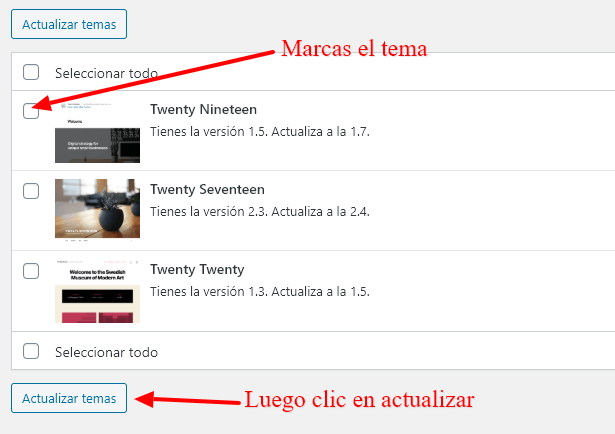The height and width of the screenshot is (434, 615).
Task: Click the bottom "Actualizar temas" button
Action: click(69, 398)
